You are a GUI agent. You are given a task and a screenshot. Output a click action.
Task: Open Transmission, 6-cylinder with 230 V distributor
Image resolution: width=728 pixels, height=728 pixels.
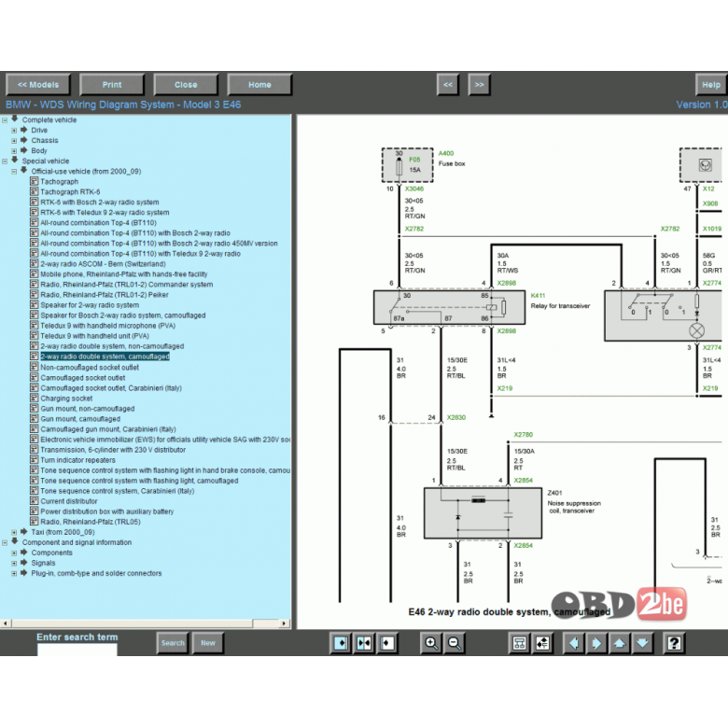tap(113, 450)
